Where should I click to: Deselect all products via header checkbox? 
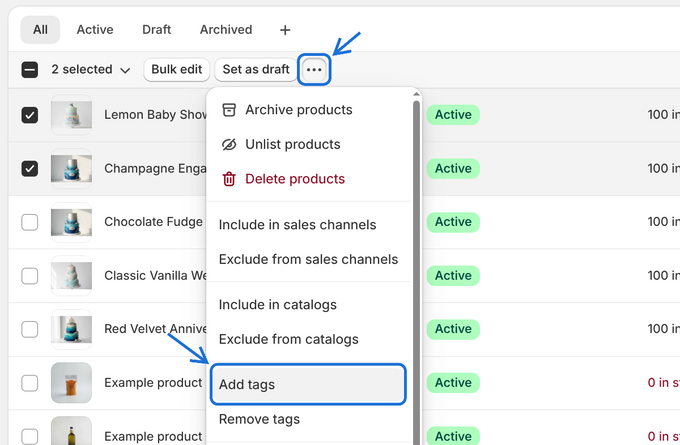click(x=30, y=70)
